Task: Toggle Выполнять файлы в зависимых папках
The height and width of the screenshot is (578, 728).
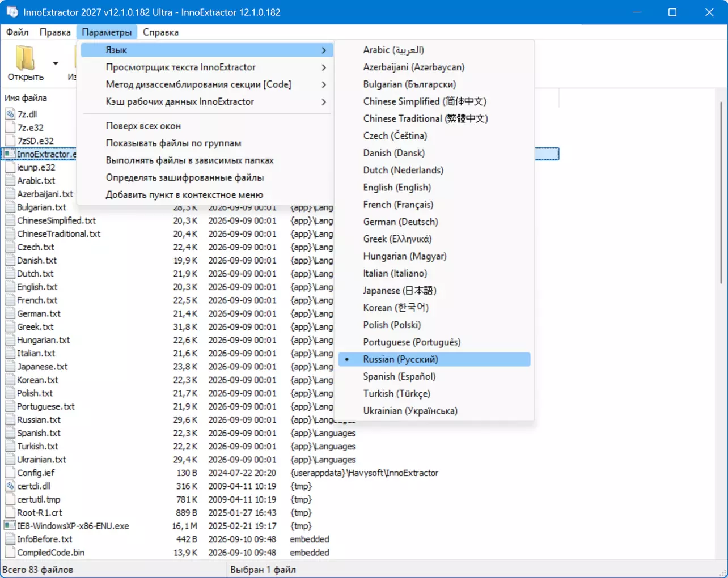Action: coord(206,160)
